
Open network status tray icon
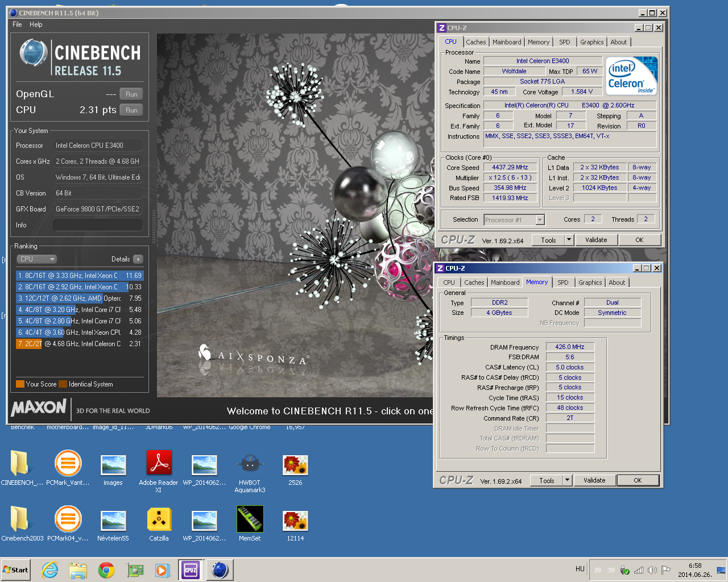click(639, 570)
